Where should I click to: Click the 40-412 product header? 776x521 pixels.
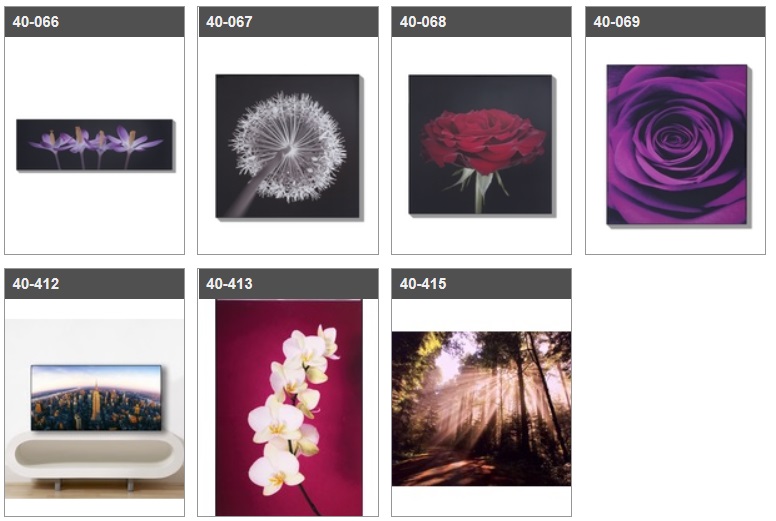coord(95,284)
